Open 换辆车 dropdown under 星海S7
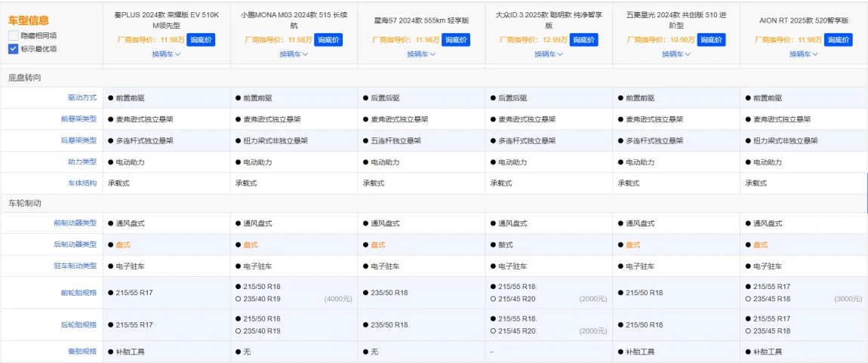868x363 pixels. 421,54
